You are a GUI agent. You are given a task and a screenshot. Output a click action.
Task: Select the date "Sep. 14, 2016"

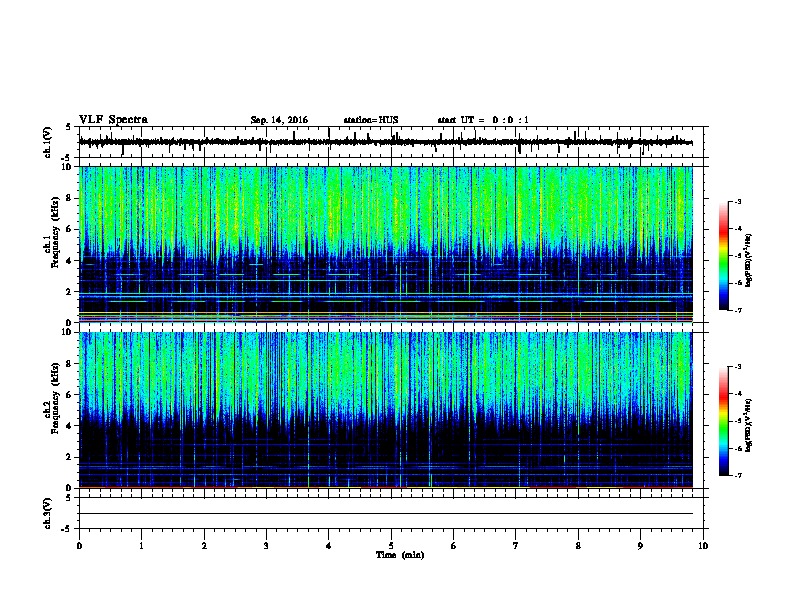[x=279, y=120]
